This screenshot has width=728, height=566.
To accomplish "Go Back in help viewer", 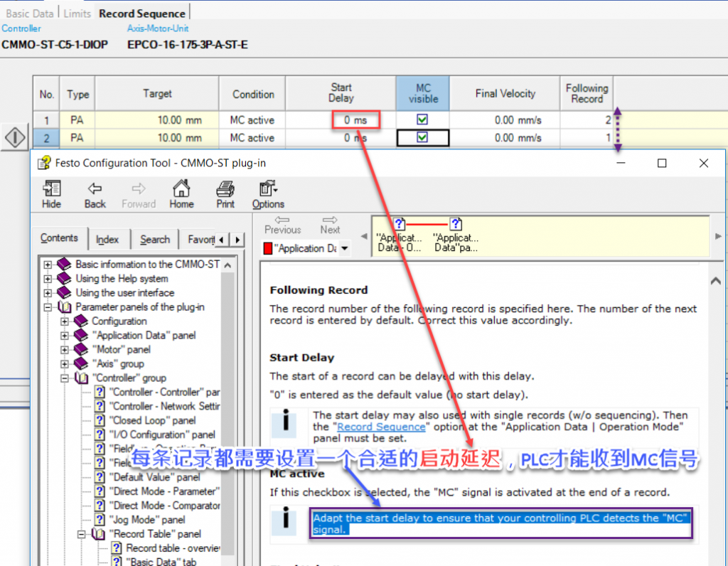I will [x=95, y=194].
